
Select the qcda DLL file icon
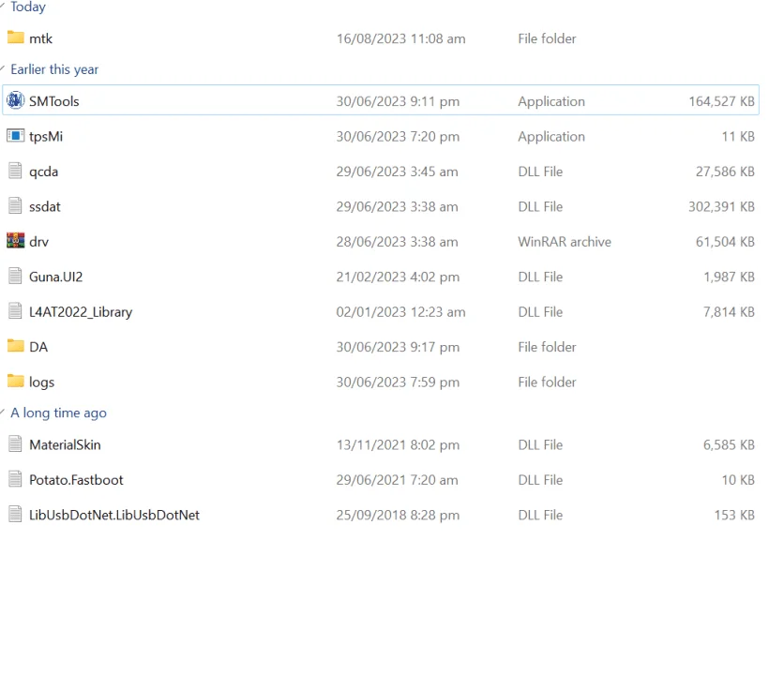tap(16, 171)
